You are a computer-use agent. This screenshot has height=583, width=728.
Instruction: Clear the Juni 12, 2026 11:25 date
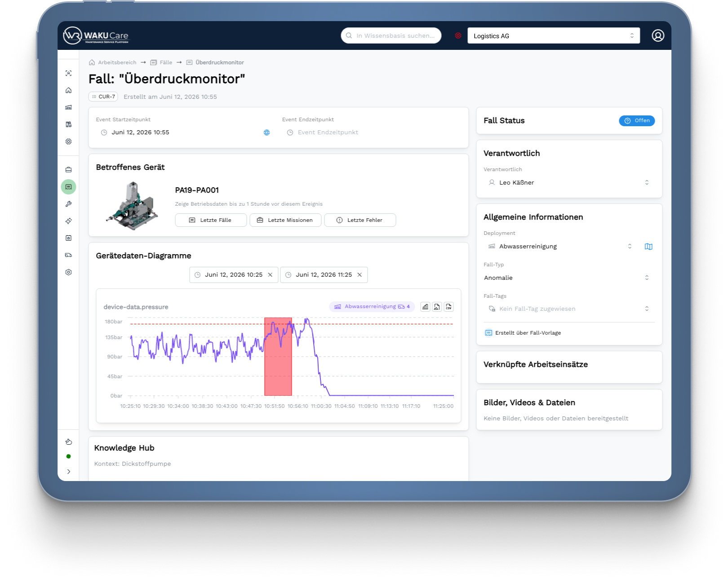point(360,275)
